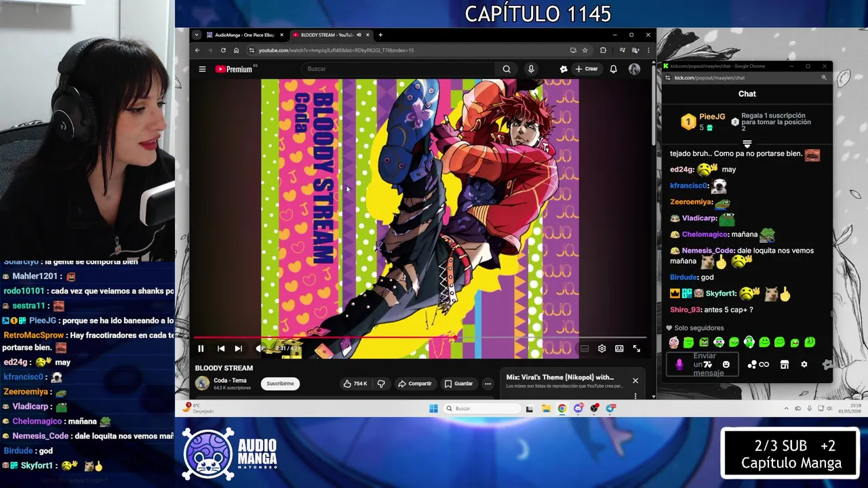Open Task View on taskbar

(530, 408)
